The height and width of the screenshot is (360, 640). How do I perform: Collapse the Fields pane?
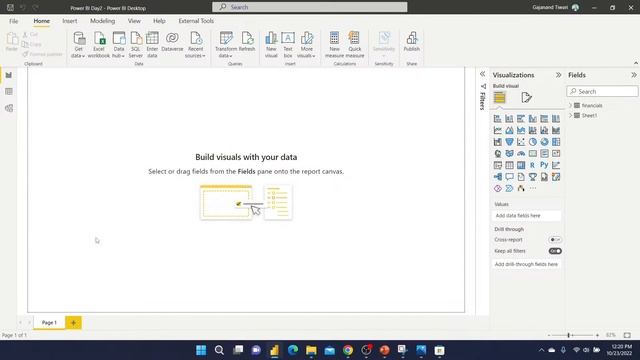tap(633, 75)
